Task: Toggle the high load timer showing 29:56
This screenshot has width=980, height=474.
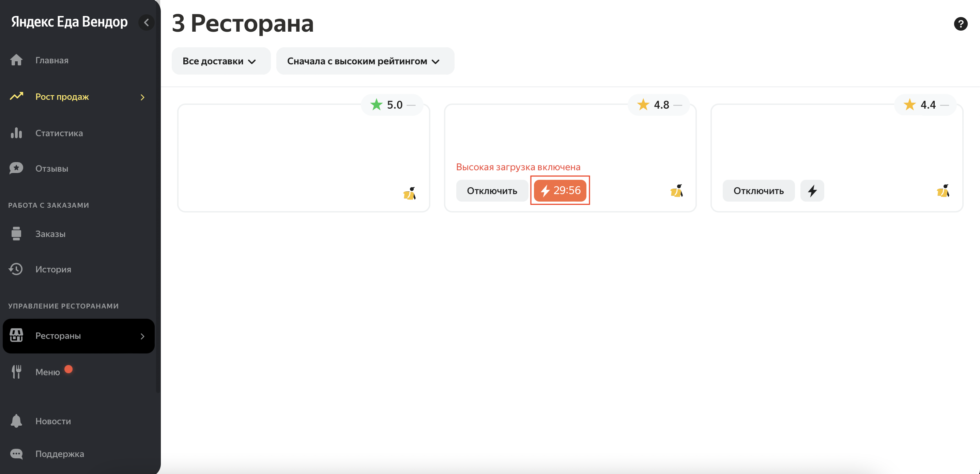Action: (560, 190)
